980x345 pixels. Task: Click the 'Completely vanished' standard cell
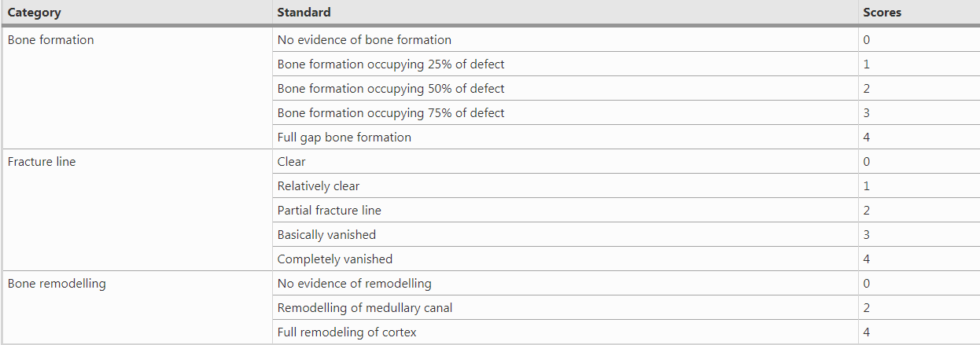(x=335, y=259)
